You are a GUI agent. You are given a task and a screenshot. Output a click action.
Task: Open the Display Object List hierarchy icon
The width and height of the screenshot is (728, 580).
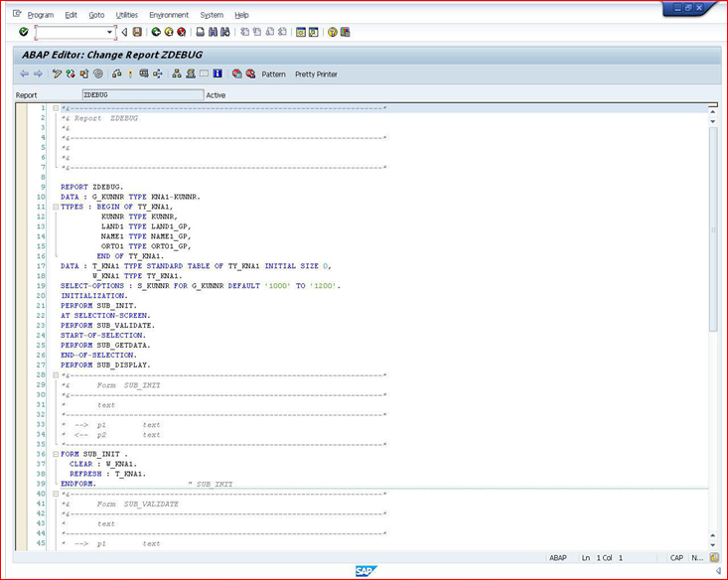(x=177, y=73)
